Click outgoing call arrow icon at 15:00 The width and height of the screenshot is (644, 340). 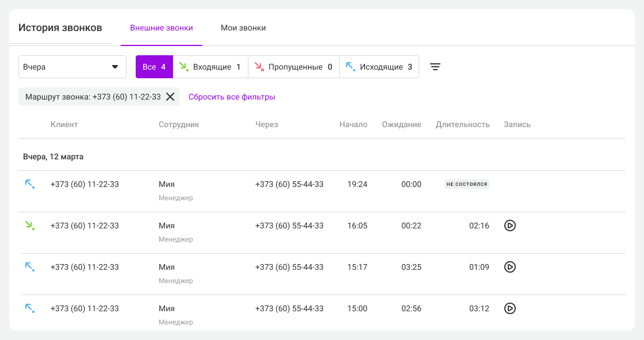[x=29, y=308]
